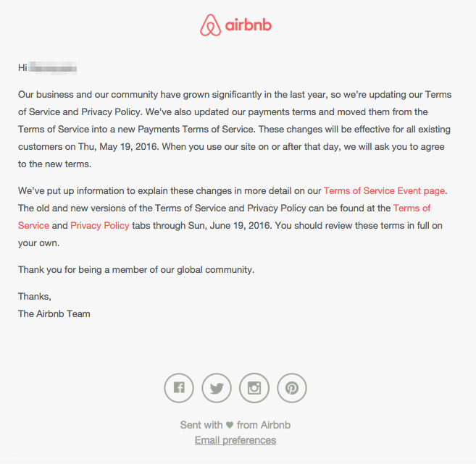Click "The Airbnb Team" signature
476x464 pixels.
coord(54,314)
